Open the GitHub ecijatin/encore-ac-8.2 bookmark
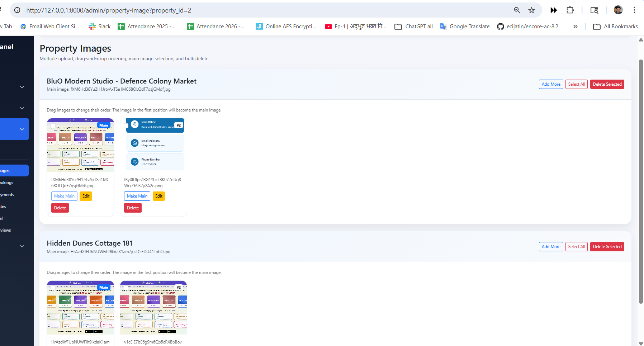This screenshot has height=346, width=644. point(527,27)
